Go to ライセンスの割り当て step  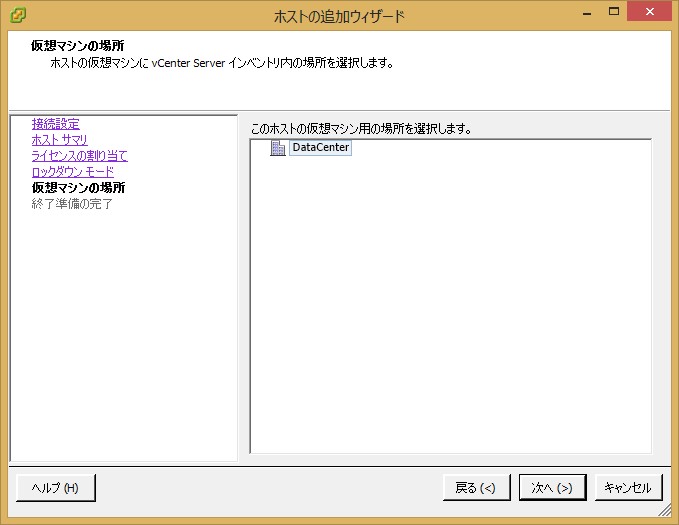tap(80, 156)
